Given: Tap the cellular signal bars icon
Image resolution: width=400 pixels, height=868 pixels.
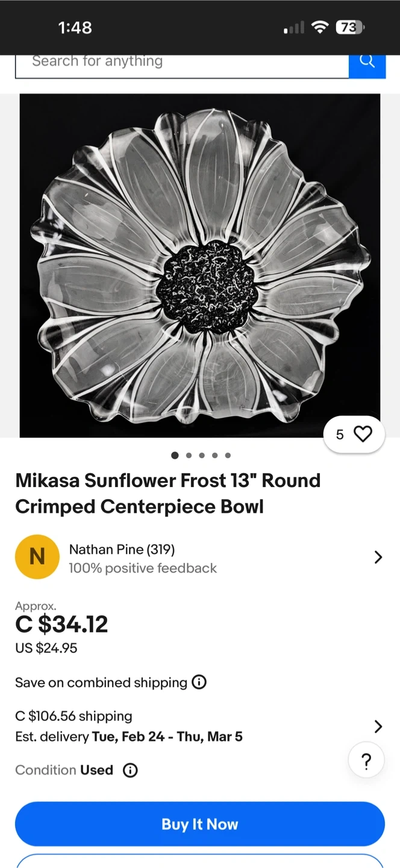Looking at the screenshot, I should [x=294, y=28].
